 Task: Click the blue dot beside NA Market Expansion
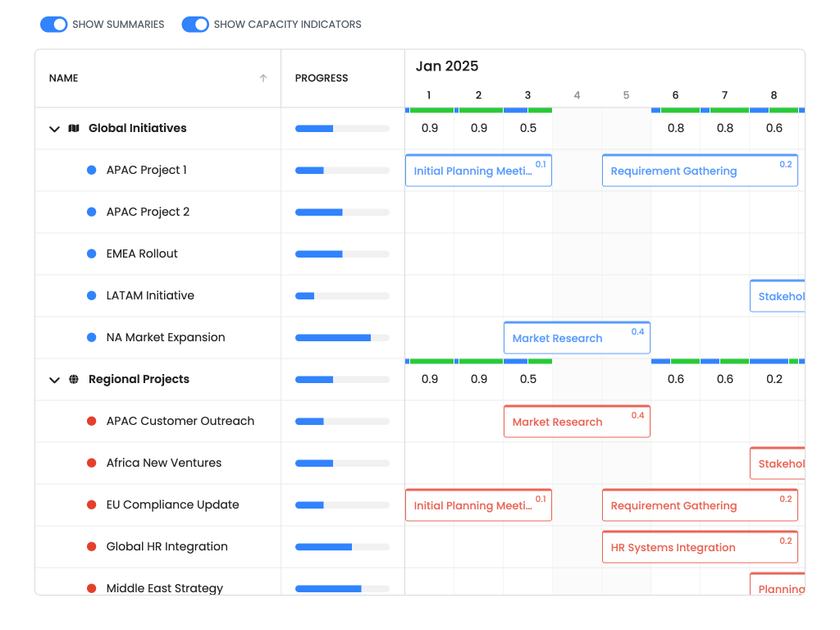[92, 337]
